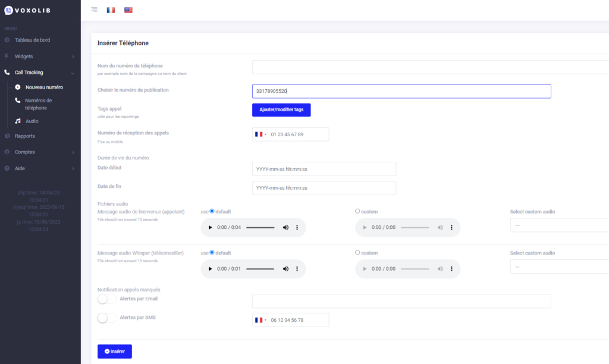This screenshot has height=364, width=609.
Task: Mute the default welcome audio player
Action: (x=285, y=228)
